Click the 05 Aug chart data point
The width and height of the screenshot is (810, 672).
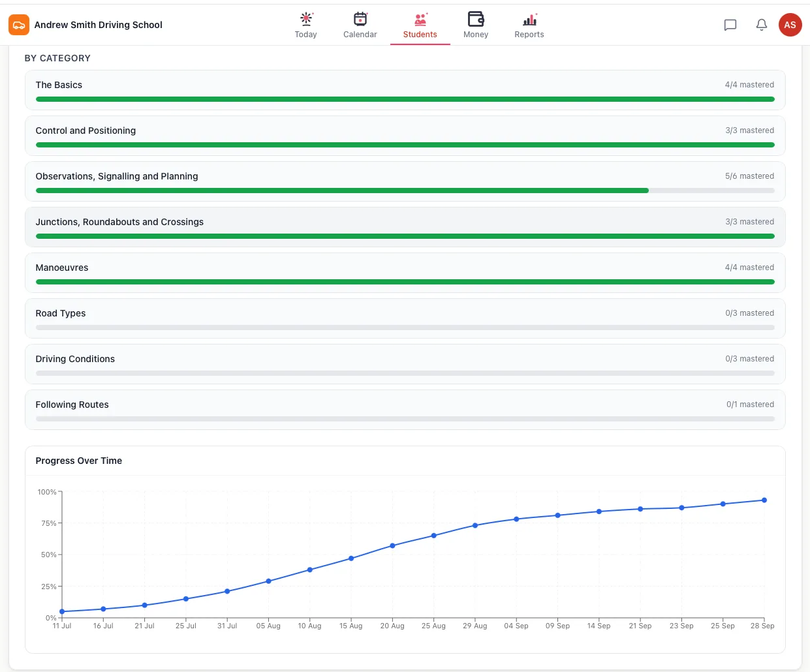pyautogui.click(x=268, y=581)
